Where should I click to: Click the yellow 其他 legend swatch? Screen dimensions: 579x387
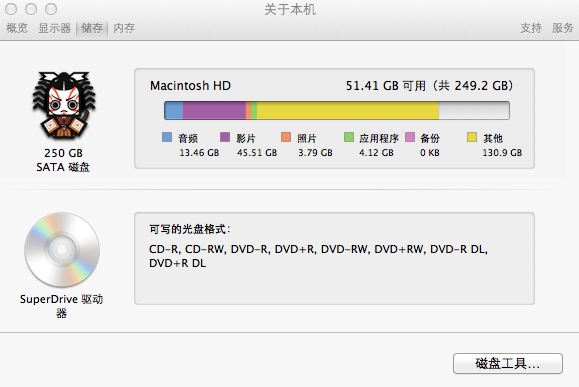pyautogui.click(x=472, y=137)
